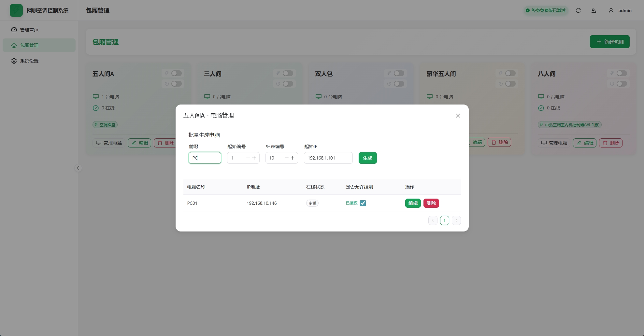Collapse the sidebar with the left chevron
644x336 pixels.
[78, 168]
